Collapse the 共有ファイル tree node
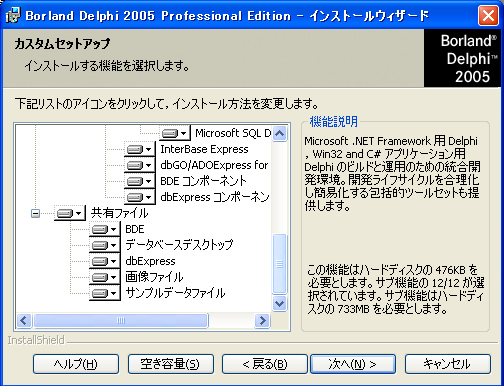Screen dimensions: 504x386 [x=35, y=213]
